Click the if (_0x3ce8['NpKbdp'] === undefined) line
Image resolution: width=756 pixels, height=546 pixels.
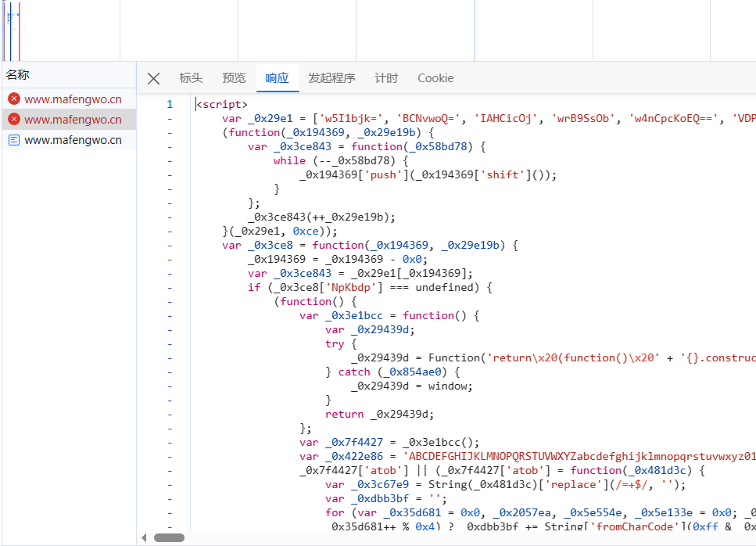(x=370, y=287)
